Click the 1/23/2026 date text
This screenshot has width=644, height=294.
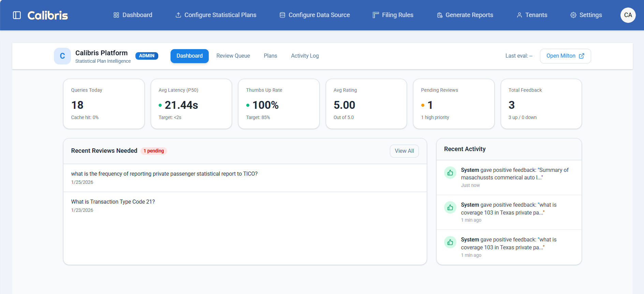82,210
